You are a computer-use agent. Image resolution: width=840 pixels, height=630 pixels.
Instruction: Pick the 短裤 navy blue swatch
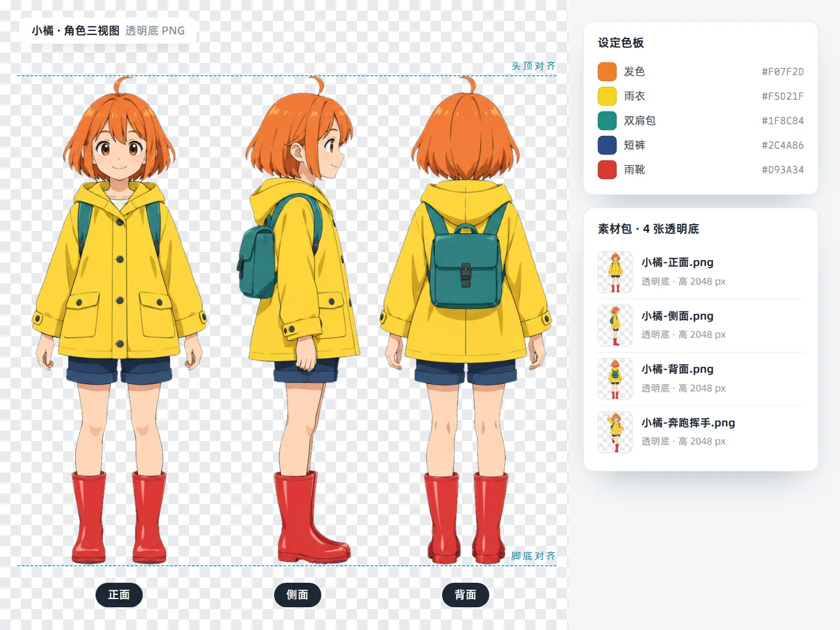tap(607, 145)
